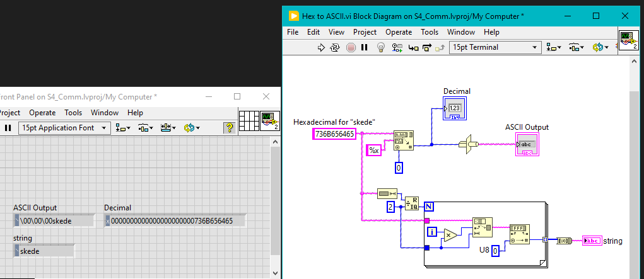This screenshot has width=644, height=279.
Task: Open the Edit menu in block diagram
Action: pyautogui.click(x=313, y=31)
